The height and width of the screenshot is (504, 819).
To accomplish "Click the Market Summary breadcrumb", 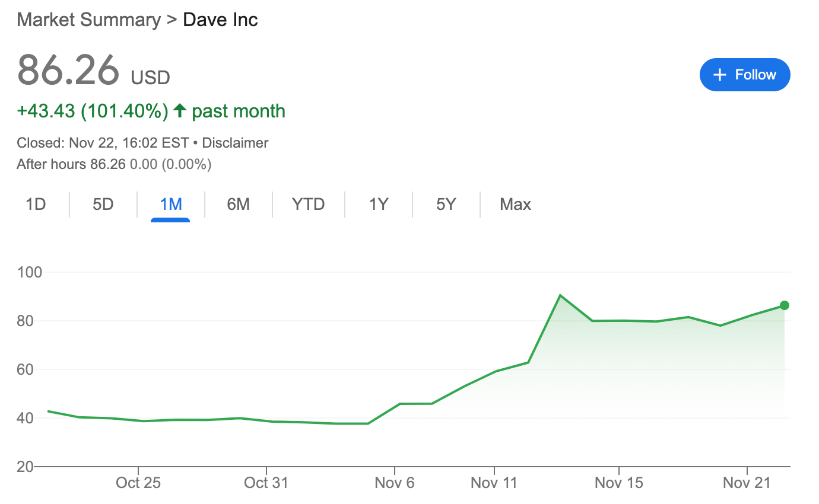I will coord(88,20).
